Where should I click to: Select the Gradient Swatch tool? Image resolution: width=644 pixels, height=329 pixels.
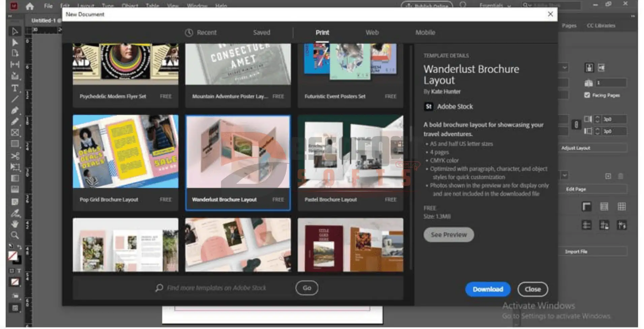click(x=15, y=178)
